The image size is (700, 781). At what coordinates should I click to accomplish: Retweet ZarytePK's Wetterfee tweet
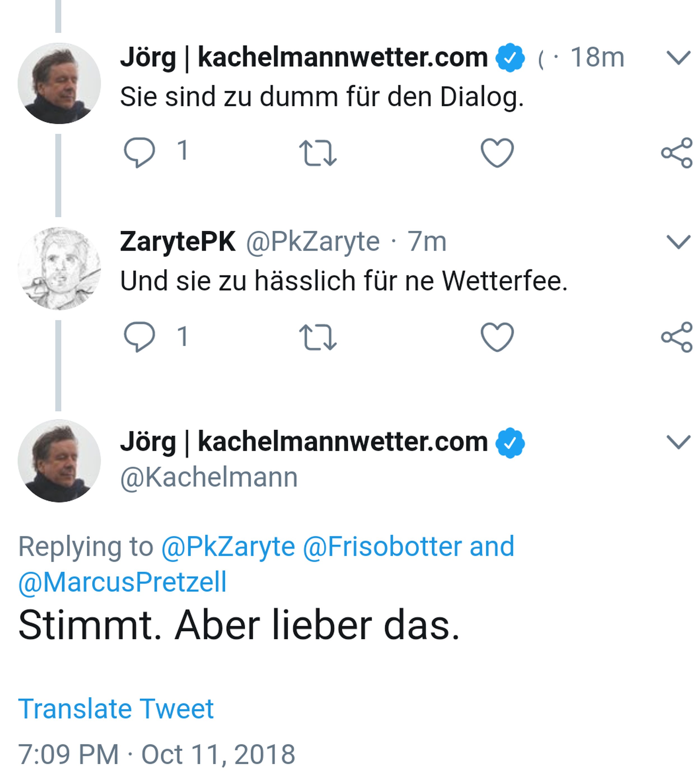click(x=318, y=337)
